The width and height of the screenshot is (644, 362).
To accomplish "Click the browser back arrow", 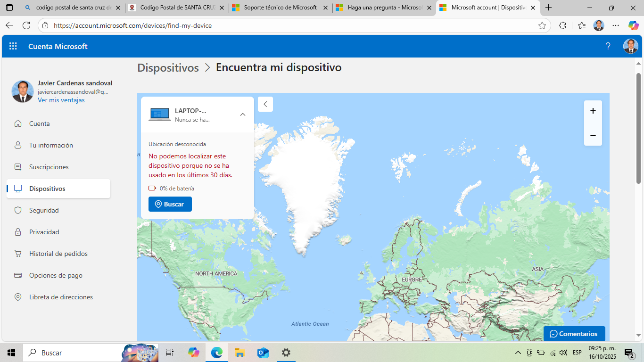I will click(x=9, y=25).
